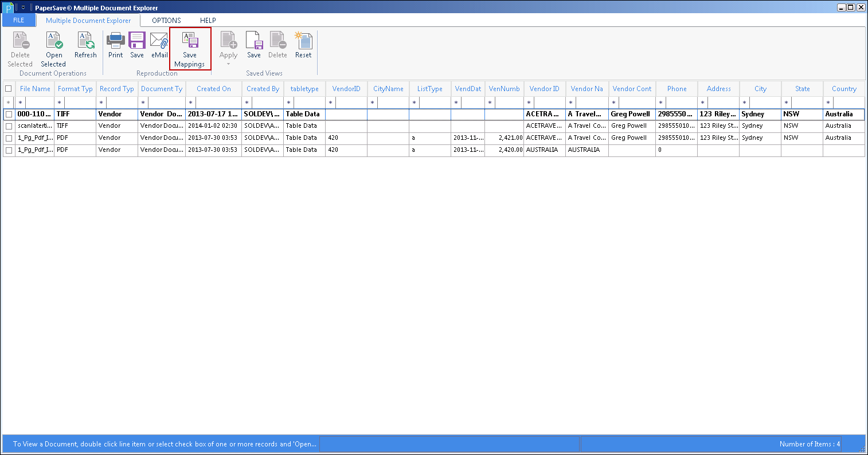
Task: Open the Format Typ filter operator asterisk
Action: (x=59, y=103)
